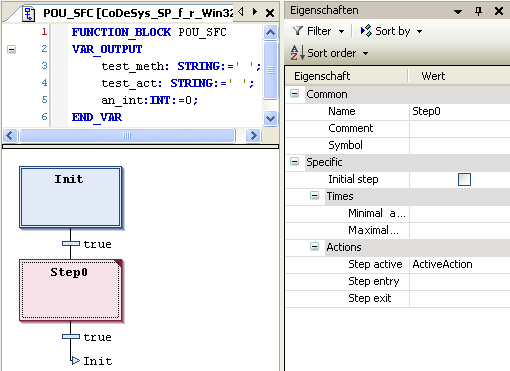Collapse the Actions property group
510x371 pixels.
pos(314,247)
